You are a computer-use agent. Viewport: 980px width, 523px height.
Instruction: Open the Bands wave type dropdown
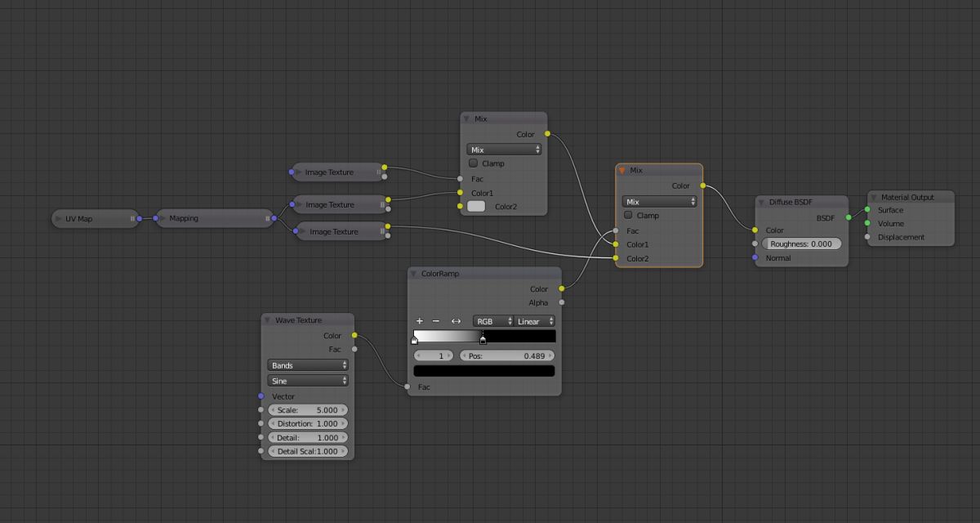pos(308,365)
